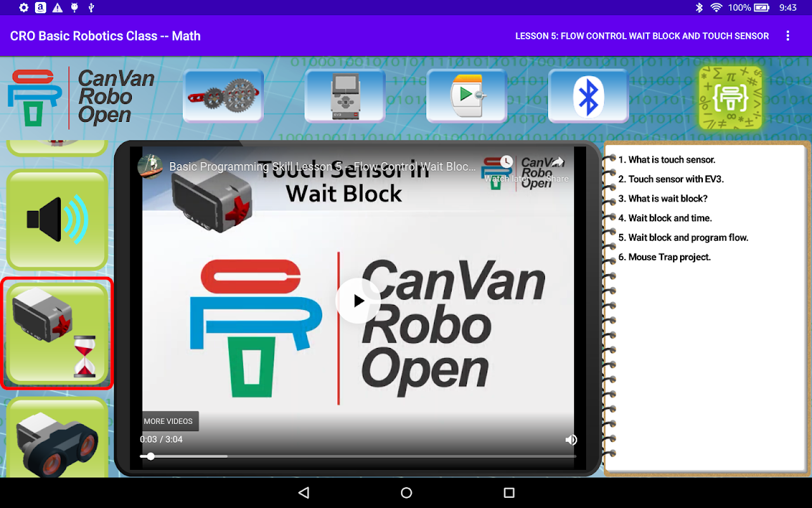Open note 6: Mouse Trap project
The height and width of the screenshot is (508, 812).
(664, 257)
